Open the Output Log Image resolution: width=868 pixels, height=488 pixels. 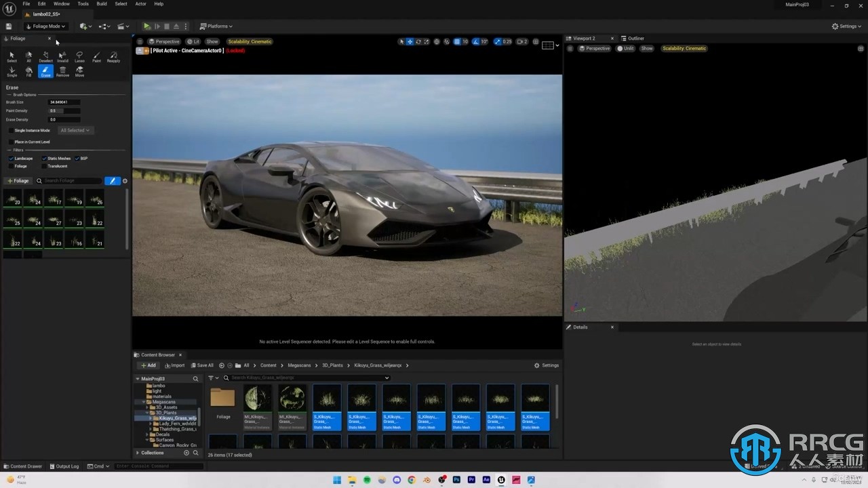tap(64, 466)
